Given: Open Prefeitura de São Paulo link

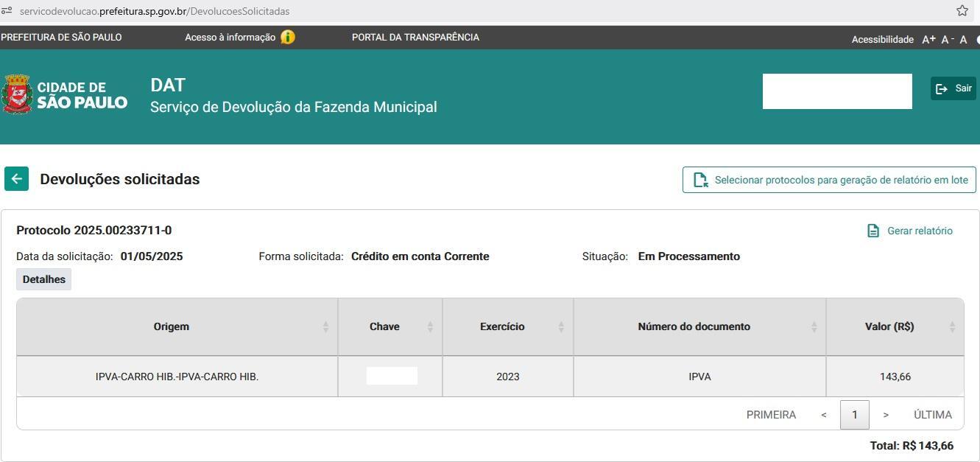Looking at the screenshot, I should (x=61, y=37).
